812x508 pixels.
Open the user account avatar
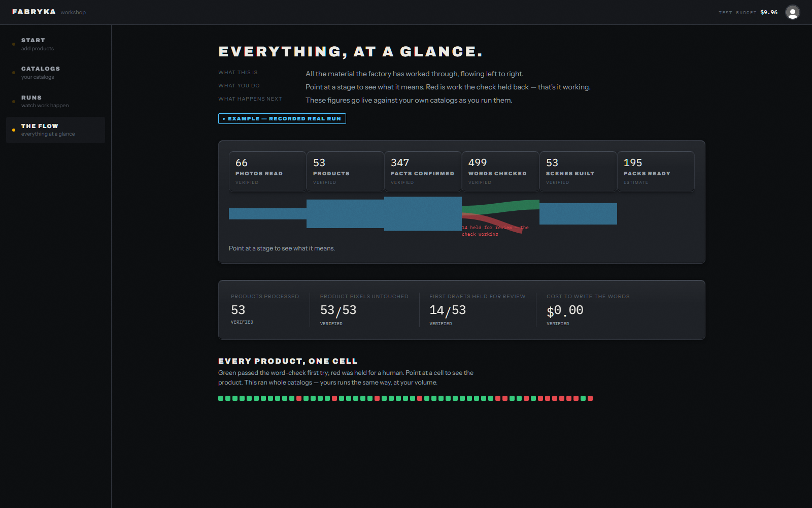click(x=792, y=12)
